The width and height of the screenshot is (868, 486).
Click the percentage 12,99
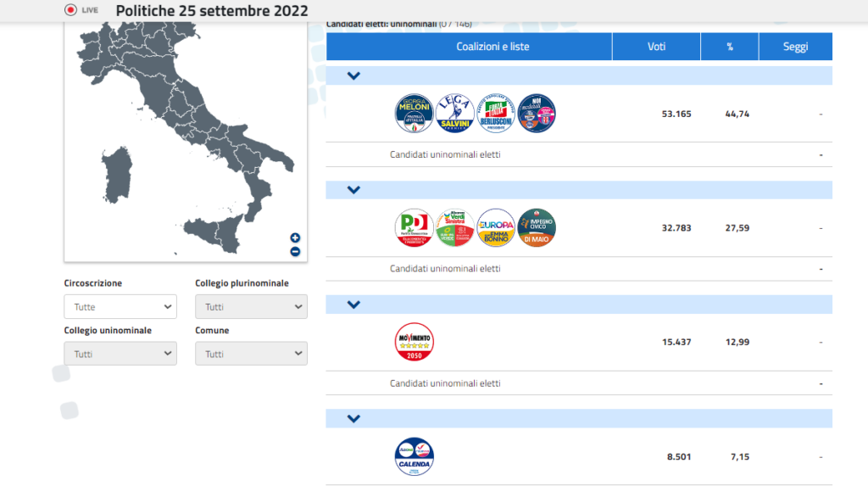click(x=737, y=342)
